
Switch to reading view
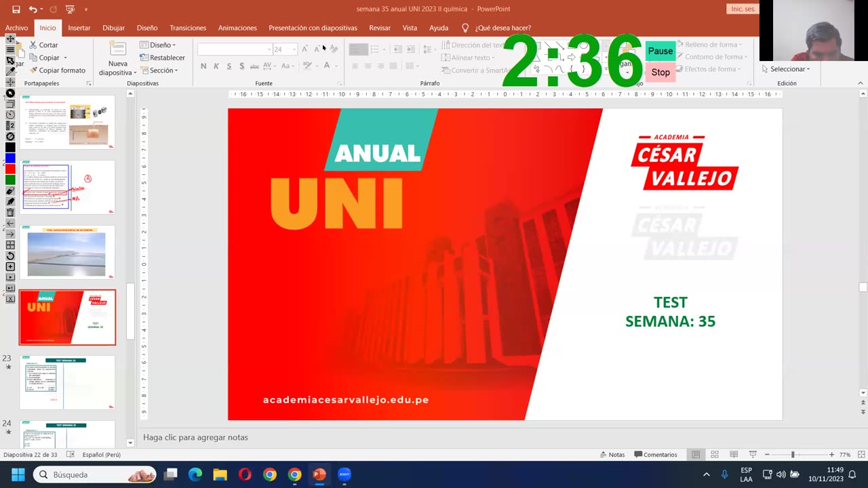coord(734,455)
